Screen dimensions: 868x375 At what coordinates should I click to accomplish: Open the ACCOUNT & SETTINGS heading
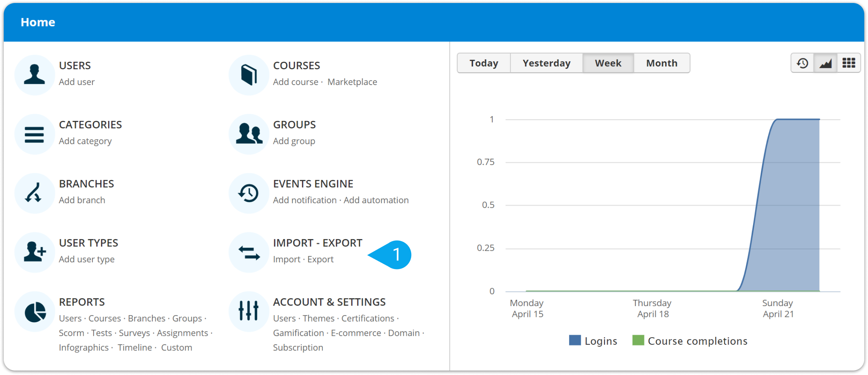(329, 302)
